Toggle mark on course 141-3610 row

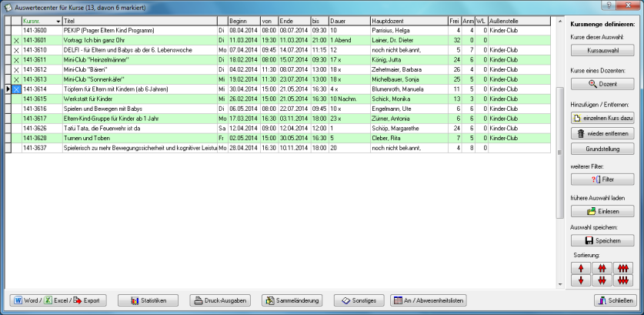coord(16,50)
